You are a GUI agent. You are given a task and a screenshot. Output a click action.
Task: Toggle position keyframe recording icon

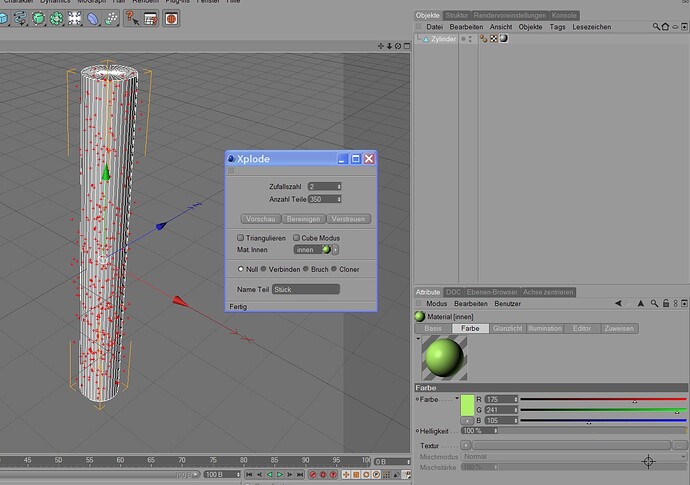(x=346, y=474)
